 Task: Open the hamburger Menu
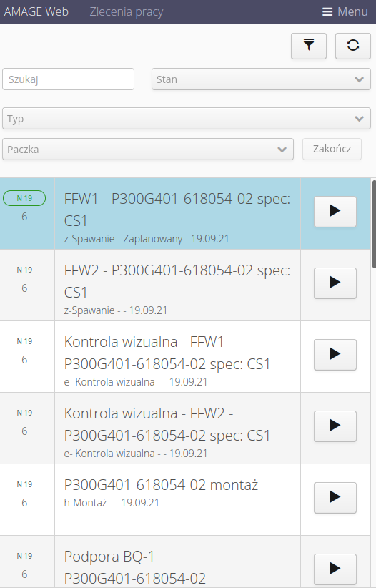point(345,11)
